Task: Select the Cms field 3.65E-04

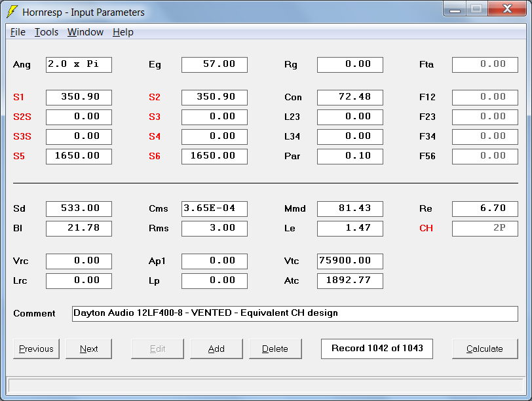Action: 214,209
